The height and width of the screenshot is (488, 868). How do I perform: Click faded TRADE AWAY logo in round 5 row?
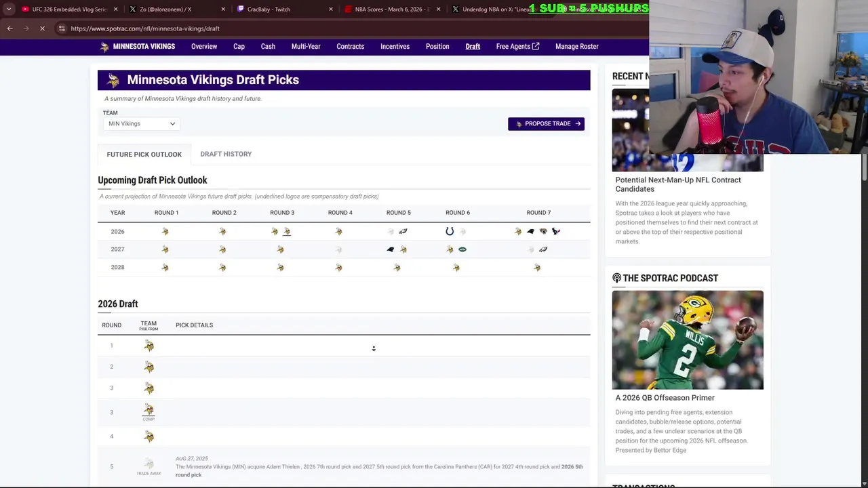pos(149,466)
